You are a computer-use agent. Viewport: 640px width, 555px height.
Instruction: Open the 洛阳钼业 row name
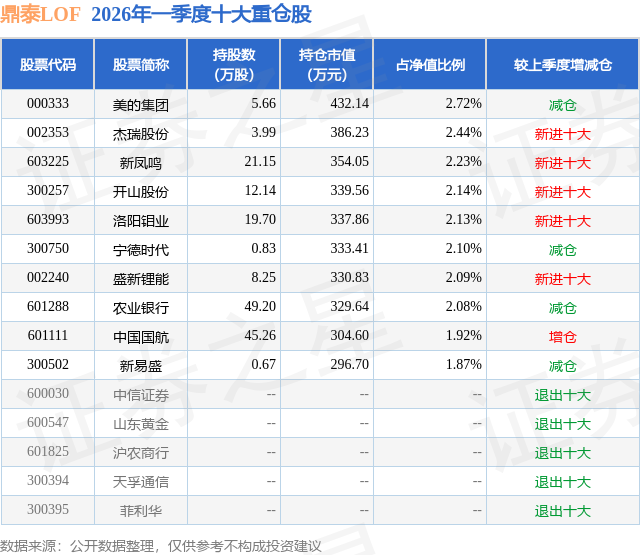(141, 221)
